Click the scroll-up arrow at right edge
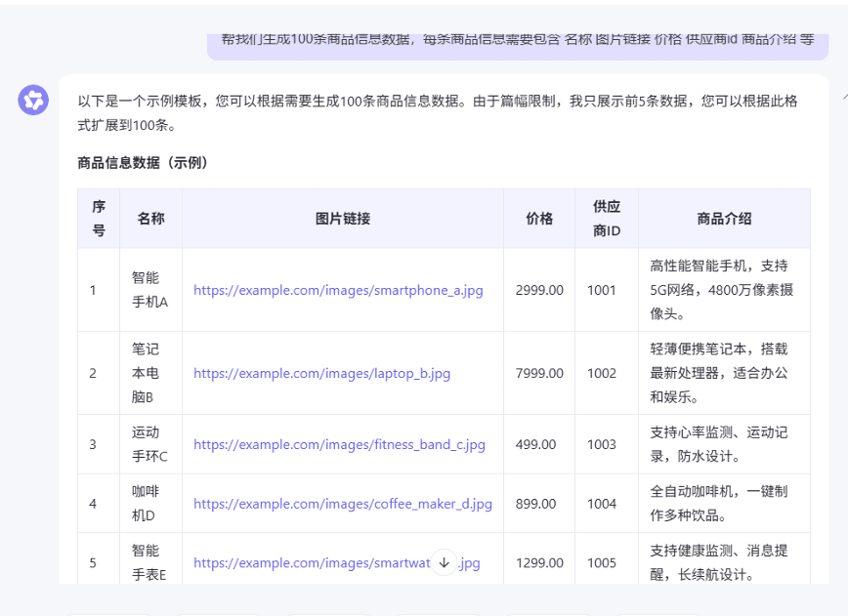Viewport: 848px width, 616px height. tap(843, 98)
